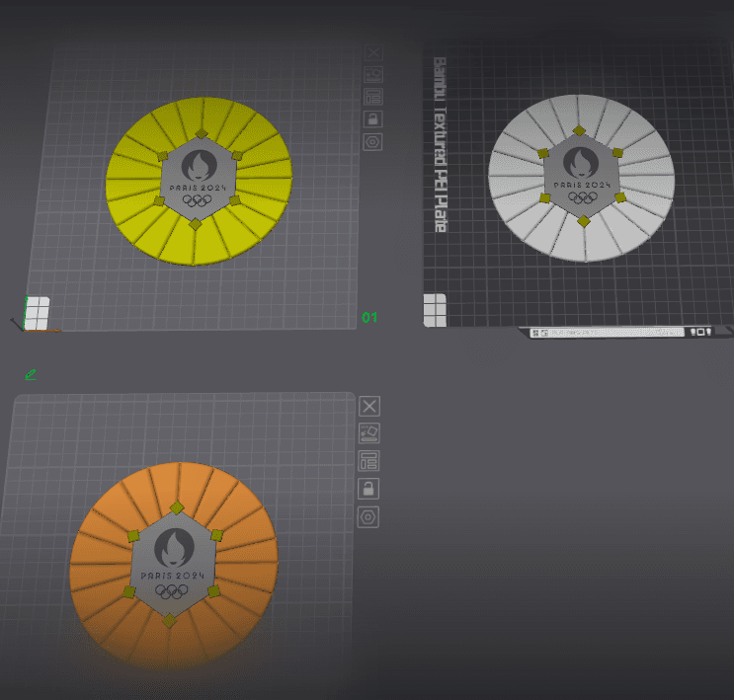734x700 pixels.
Task: Select the hexagon insert on the orange medal
Action: 172,564
